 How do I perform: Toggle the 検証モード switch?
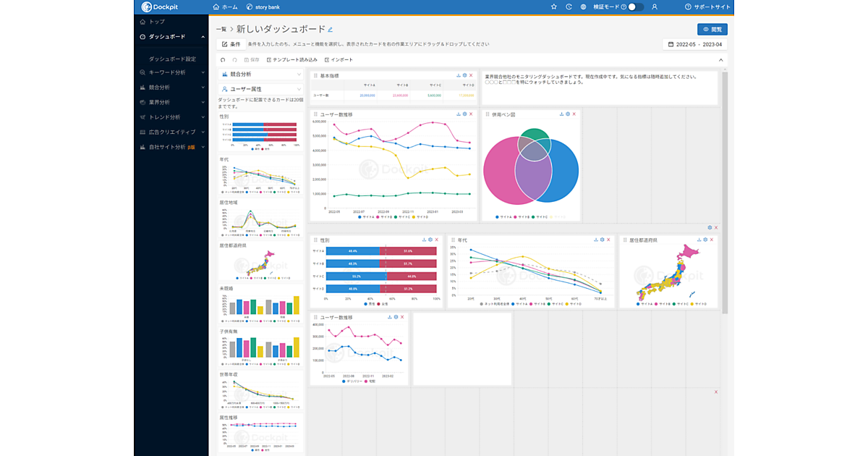click(635, 7)
